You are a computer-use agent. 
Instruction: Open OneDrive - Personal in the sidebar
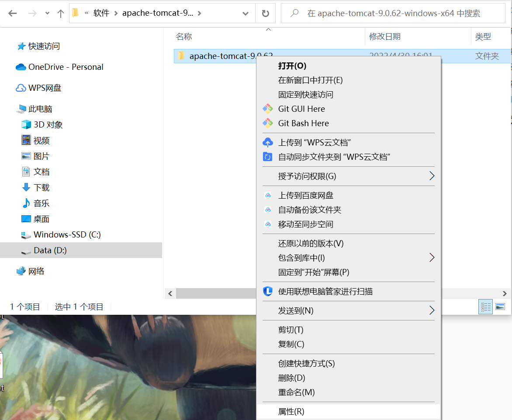tap(59, 67)
